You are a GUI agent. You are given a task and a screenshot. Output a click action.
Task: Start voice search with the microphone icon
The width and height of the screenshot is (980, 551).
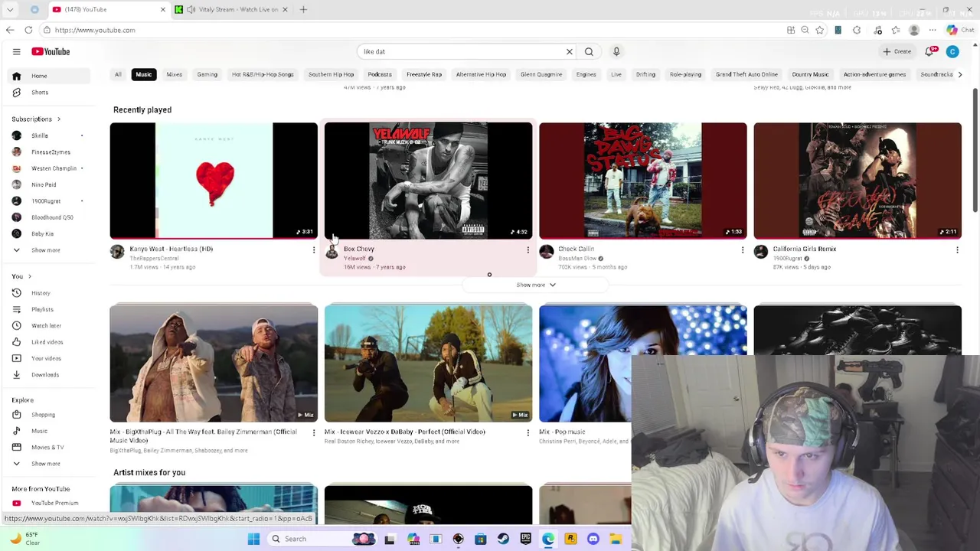click(616, 51)
